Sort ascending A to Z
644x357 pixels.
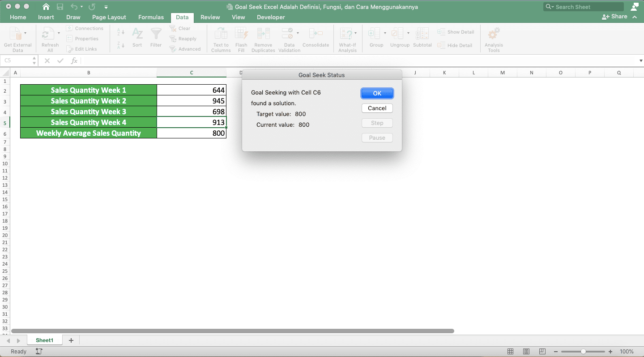click(x=121, y=32)
